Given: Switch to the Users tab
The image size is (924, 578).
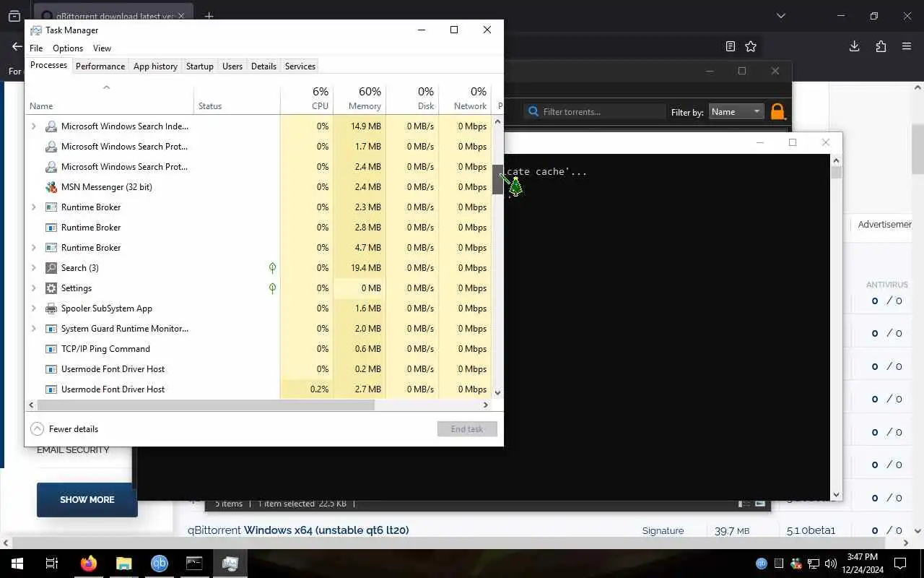Looking at the screenshot, I should [x=232, y=66].
